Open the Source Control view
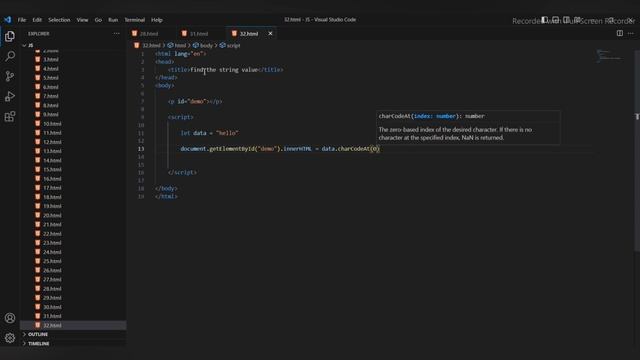 click(x=10, y=76)
